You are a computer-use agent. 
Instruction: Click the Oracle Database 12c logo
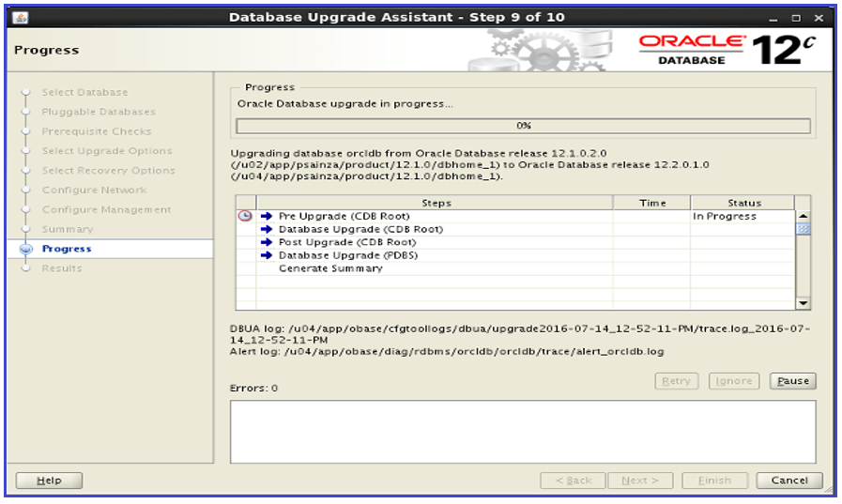[727, 50]
